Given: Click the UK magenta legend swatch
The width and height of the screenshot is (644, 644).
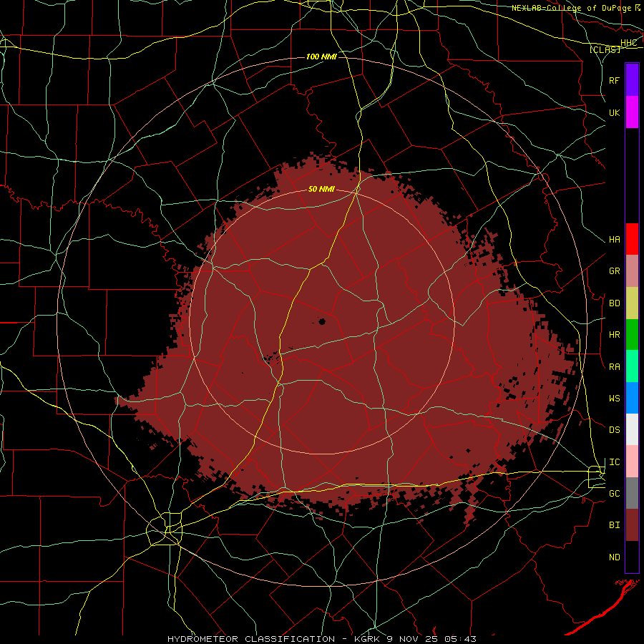Looking at the screenshot, I should click(x=632, y=112).
